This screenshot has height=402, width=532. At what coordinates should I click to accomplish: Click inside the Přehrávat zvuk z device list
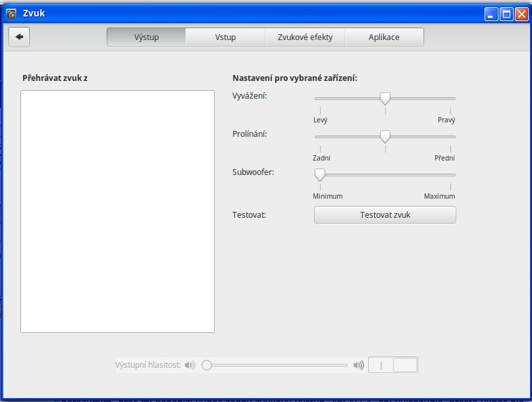coord(117,211)
